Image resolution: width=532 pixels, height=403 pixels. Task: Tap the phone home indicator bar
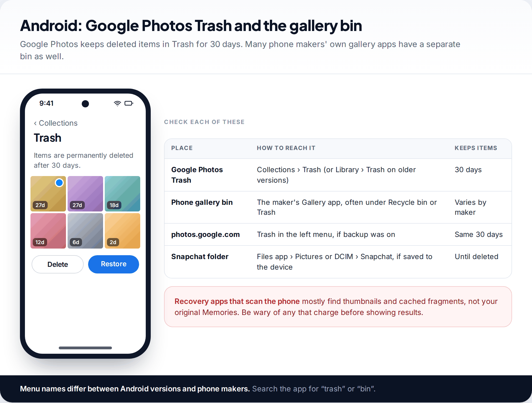(85, 348)
